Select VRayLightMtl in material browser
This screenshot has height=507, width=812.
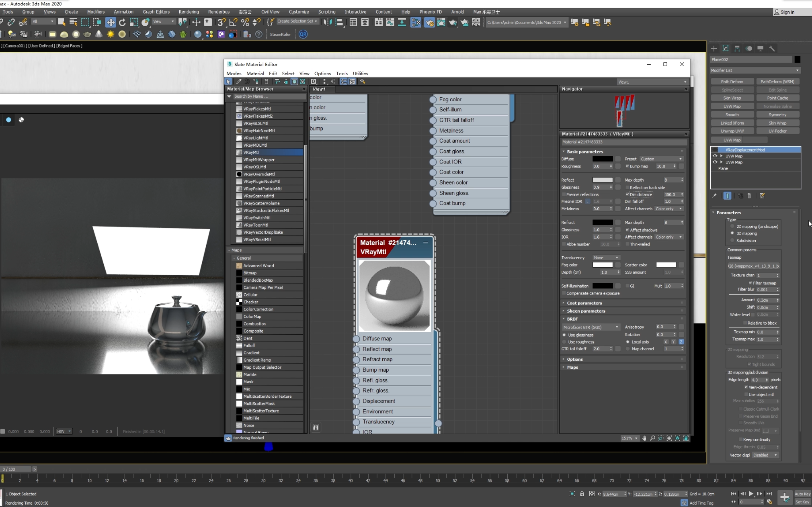coord(256,138)
